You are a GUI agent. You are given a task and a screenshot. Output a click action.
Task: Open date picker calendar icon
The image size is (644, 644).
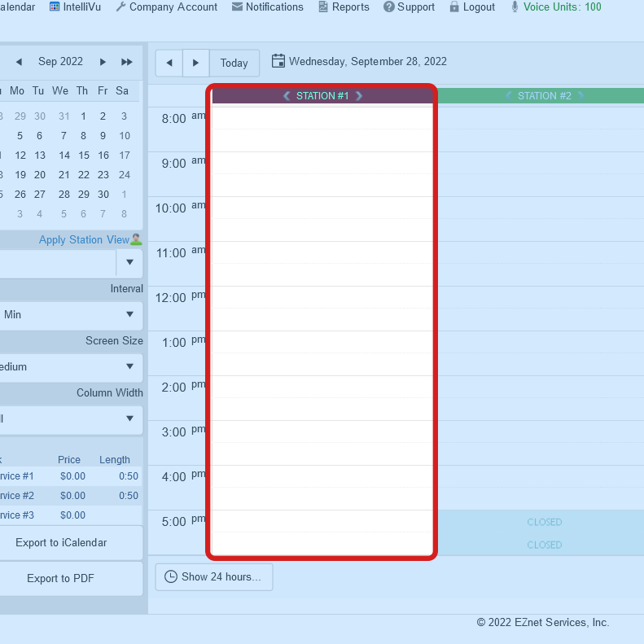coord(278,61)
